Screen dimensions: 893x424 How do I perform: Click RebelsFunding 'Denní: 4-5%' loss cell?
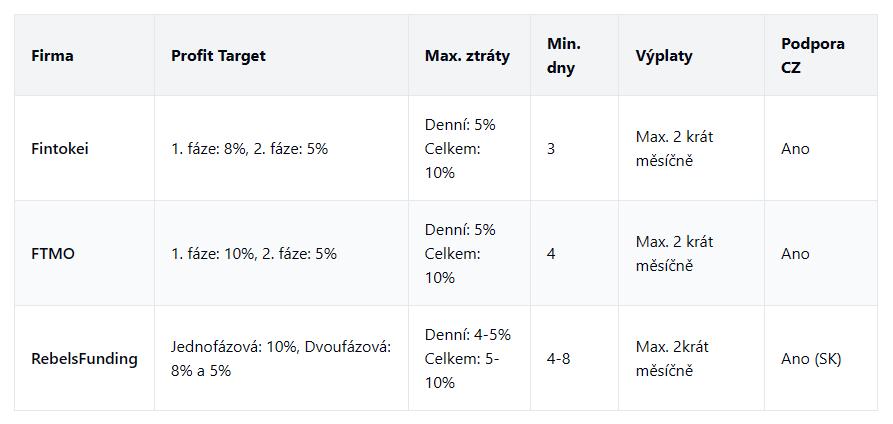(468, 335)
